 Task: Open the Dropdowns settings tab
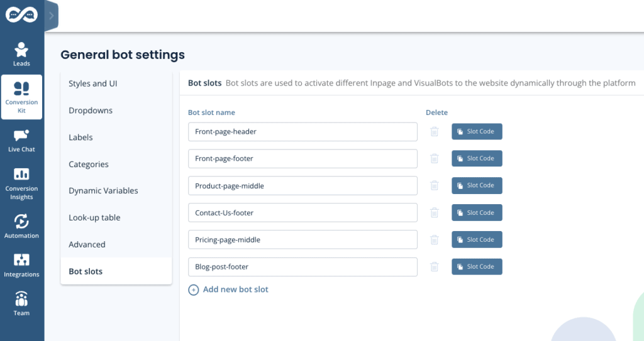point(91,111)
